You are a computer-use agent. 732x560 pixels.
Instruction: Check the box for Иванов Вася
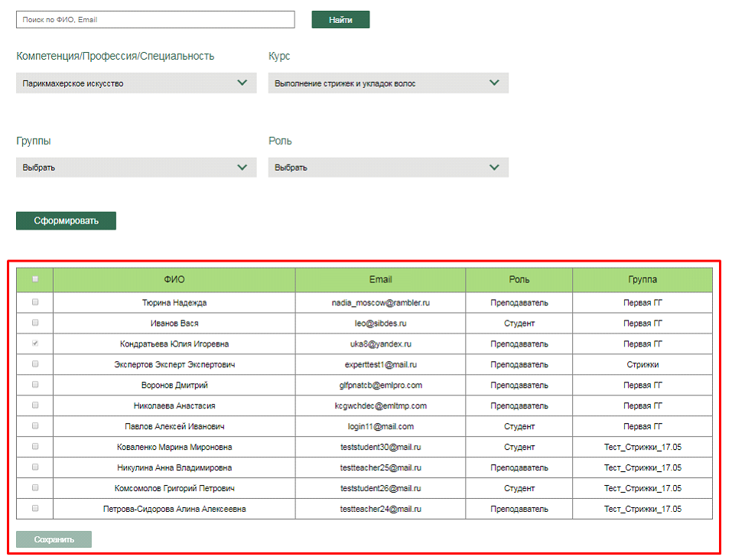[x=35, y=323]
